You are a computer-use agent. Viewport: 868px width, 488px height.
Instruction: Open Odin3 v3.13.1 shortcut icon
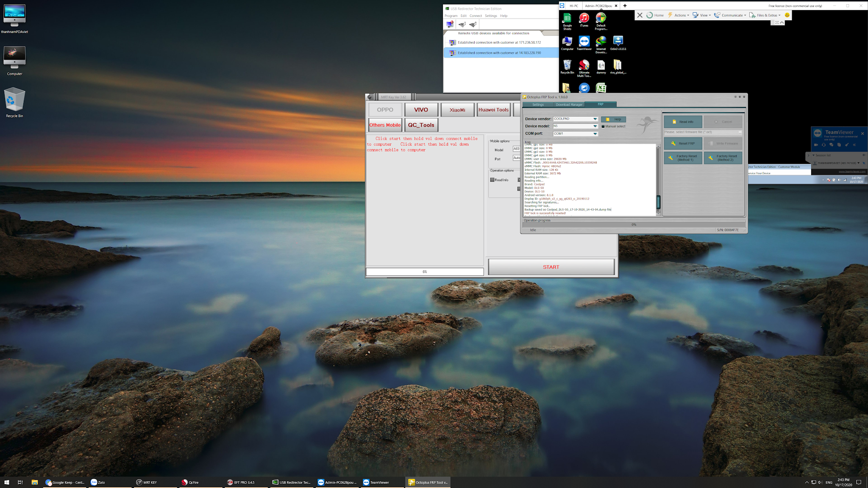click(618, 43)
